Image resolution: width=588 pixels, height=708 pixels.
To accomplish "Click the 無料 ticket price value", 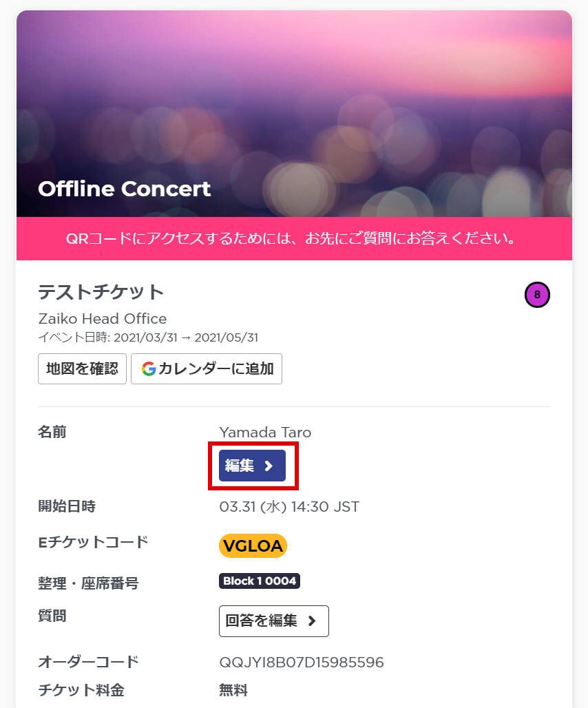I will [233, 690].
